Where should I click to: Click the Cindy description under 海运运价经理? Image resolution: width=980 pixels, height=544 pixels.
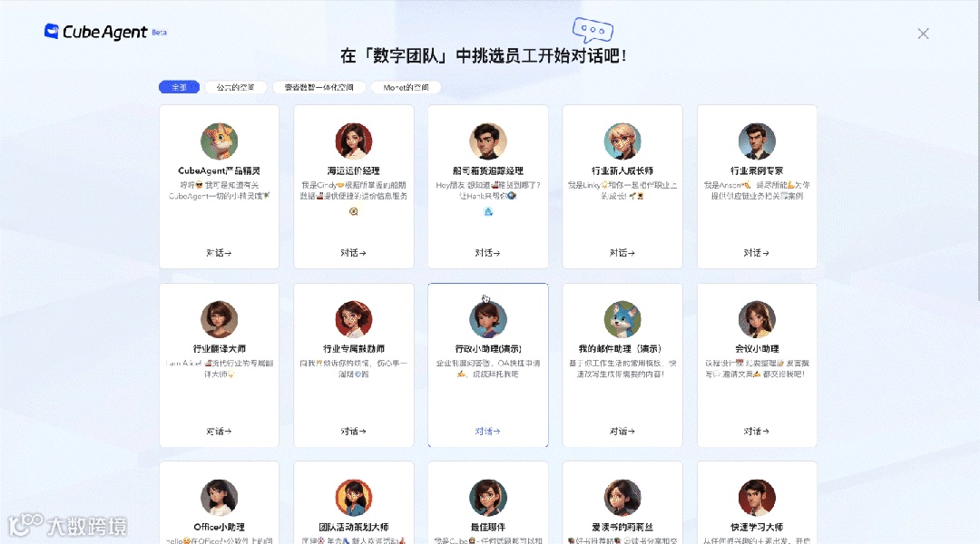354,190
